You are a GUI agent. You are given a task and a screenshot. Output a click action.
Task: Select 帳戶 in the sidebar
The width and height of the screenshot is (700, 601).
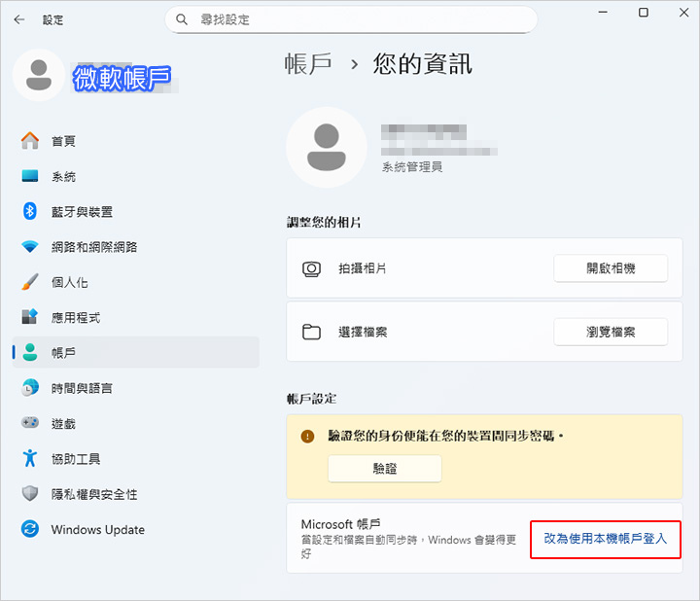pos(136,352)
